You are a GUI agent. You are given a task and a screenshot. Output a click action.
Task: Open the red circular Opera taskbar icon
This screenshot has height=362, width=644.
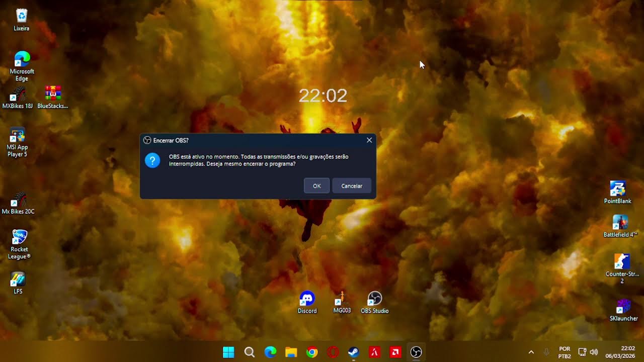point(333,352)
